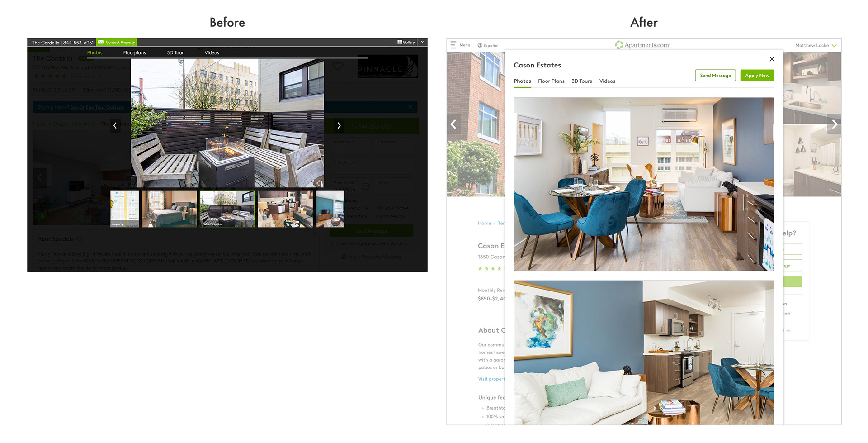This screenshot has height=443, width=868.
Task: Select the Photos tab in Before gallery
Action: click(x=95, y=53)
